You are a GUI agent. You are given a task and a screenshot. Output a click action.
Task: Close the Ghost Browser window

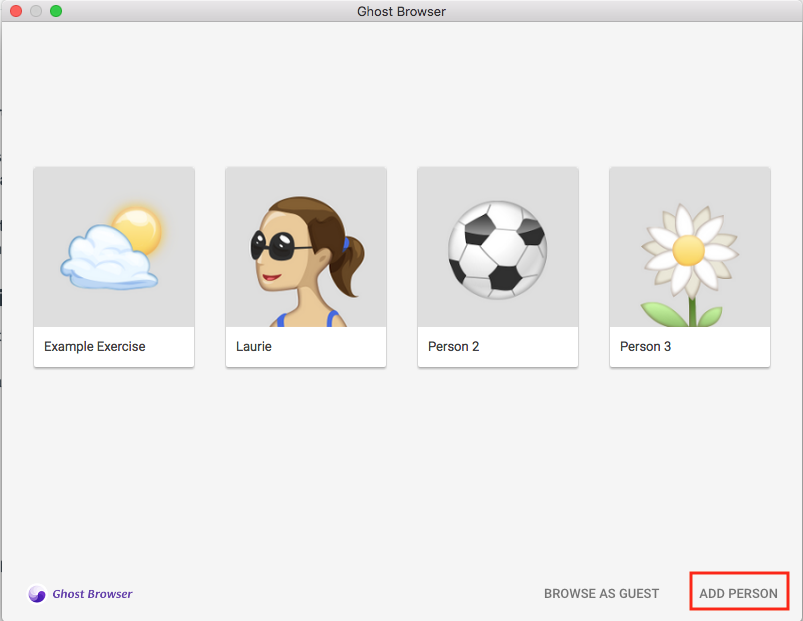point(16,11)
